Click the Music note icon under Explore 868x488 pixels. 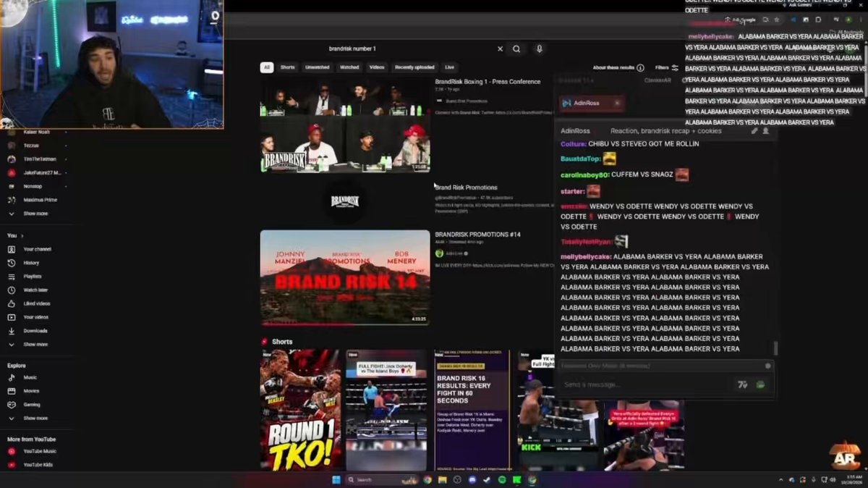[x=12, y=377]
